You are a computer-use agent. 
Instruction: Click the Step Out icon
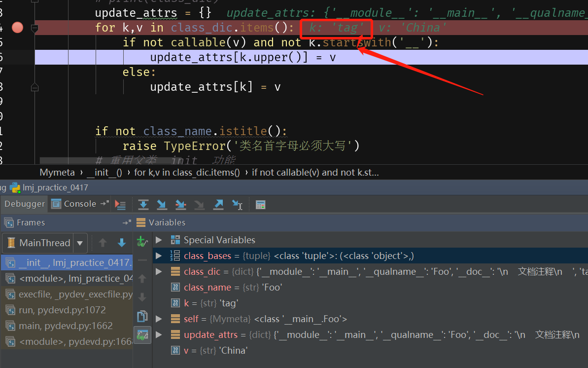pyautogui.click(x=218, y=204)
